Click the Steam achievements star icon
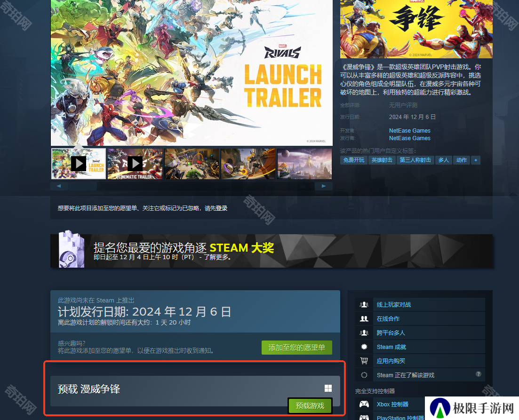The width and height of the screenshot is (519, 420). pyautogui.click(x=364, y=347)
